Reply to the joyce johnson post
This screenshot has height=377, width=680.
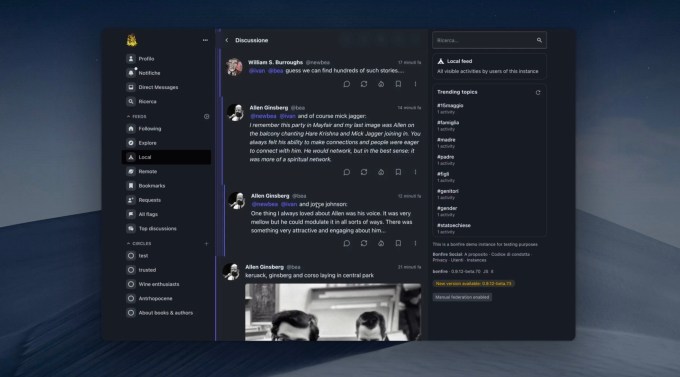pyautogui.click(x=347, y=243)
